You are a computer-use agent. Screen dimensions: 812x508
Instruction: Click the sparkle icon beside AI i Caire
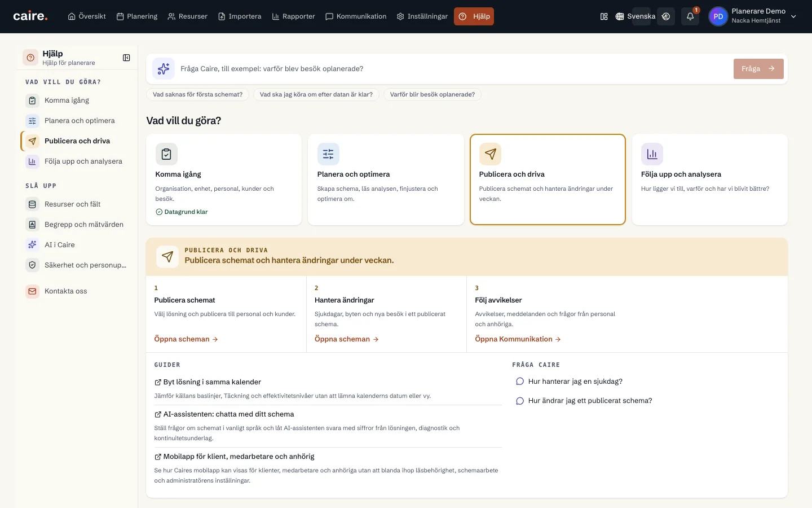coord(32,245)
